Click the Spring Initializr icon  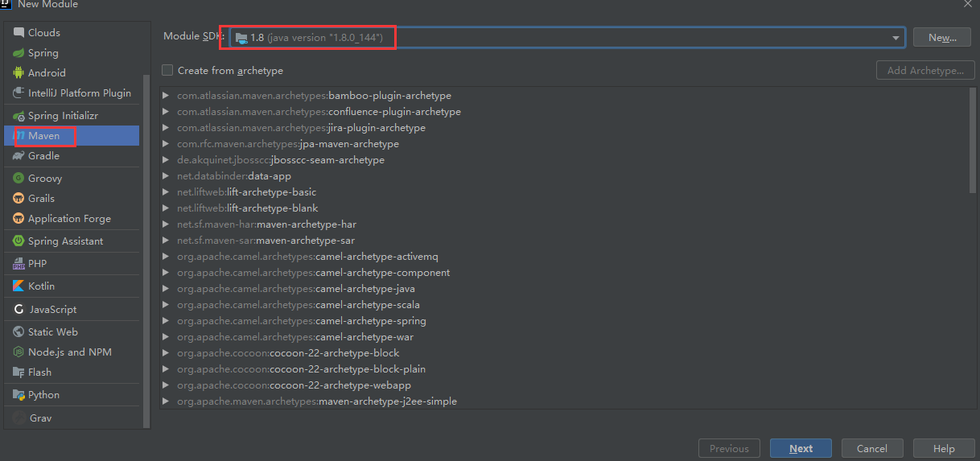pyautogui.click(x=19, y=116)
